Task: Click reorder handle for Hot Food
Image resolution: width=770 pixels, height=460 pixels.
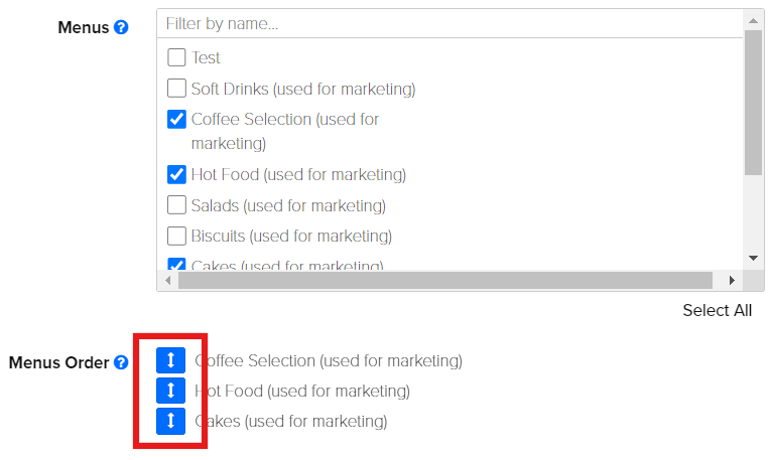Action: 170,391
